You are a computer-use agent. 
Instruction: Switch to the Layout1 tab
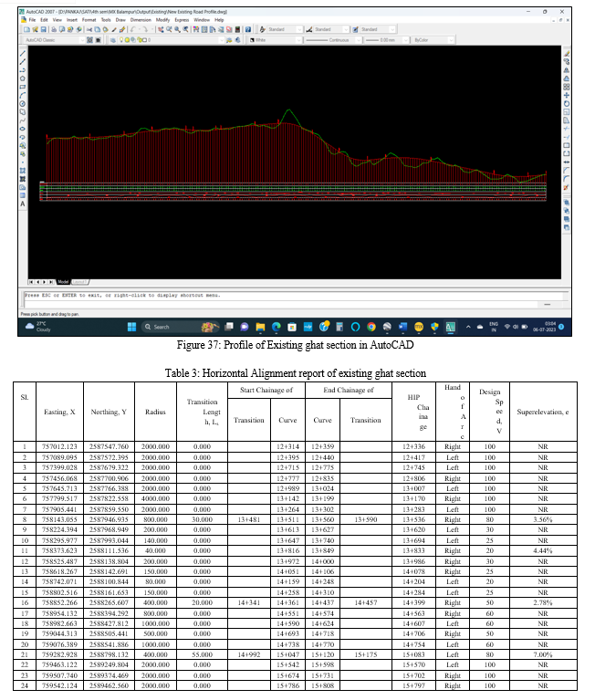80,282
